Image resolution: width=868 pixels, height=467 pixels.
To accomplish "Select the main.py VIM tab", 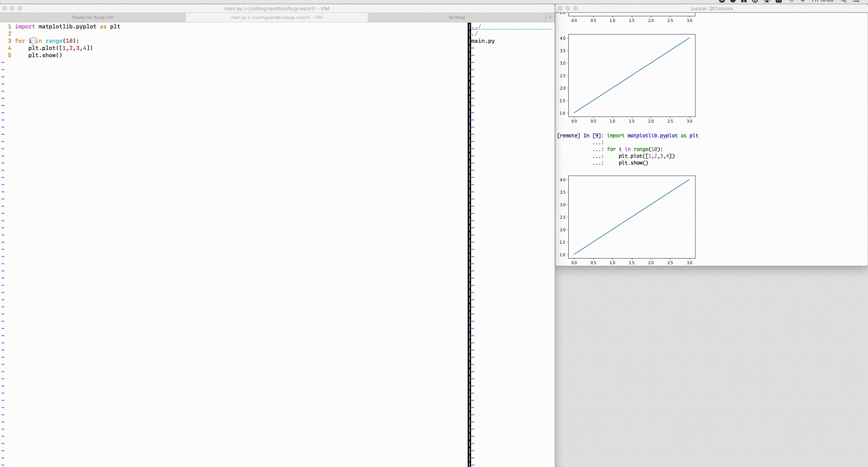I will coord(276,17).
